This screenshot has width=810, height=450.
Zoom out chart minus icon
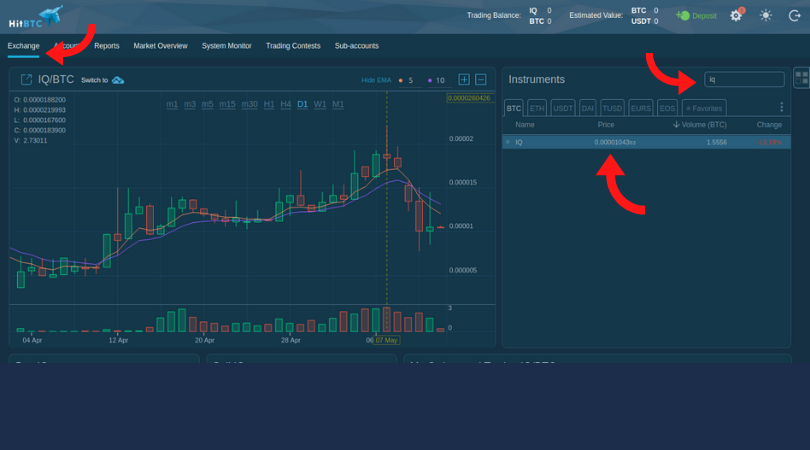tap(480, 80)
